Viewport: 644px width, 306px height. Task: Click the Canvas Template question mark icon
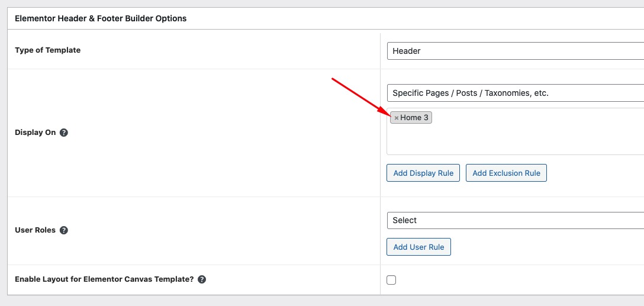click(x=202, y=279)
